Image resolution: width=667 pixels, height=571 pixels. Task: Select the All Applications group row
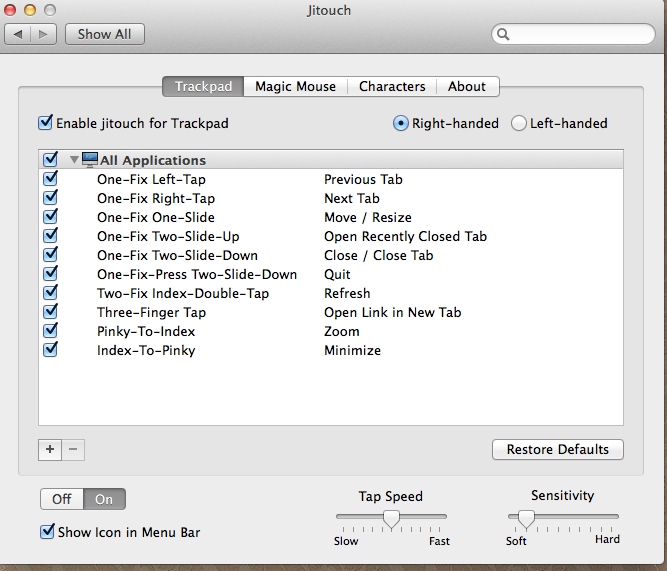[x=331, y=160]
